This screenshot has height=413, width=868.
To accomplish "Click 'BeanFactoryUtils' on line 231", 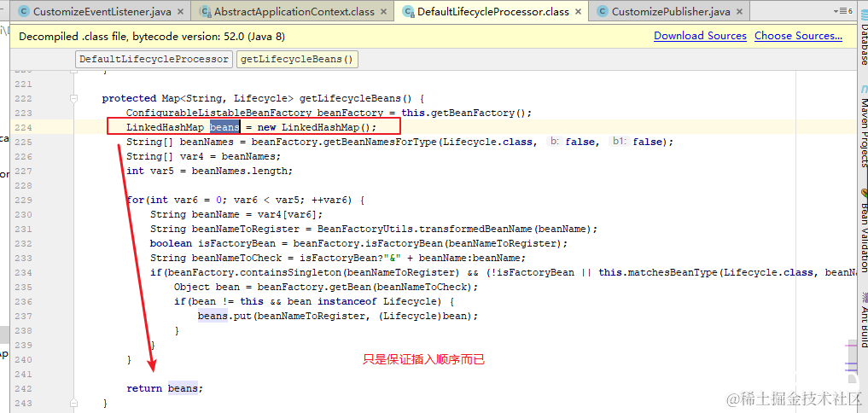I will click(x=364, y=229).
